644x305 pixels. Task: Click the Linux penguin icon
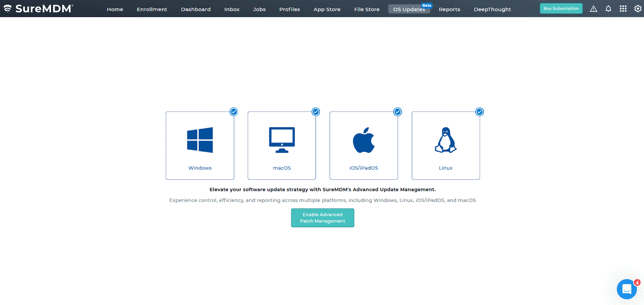446,140
